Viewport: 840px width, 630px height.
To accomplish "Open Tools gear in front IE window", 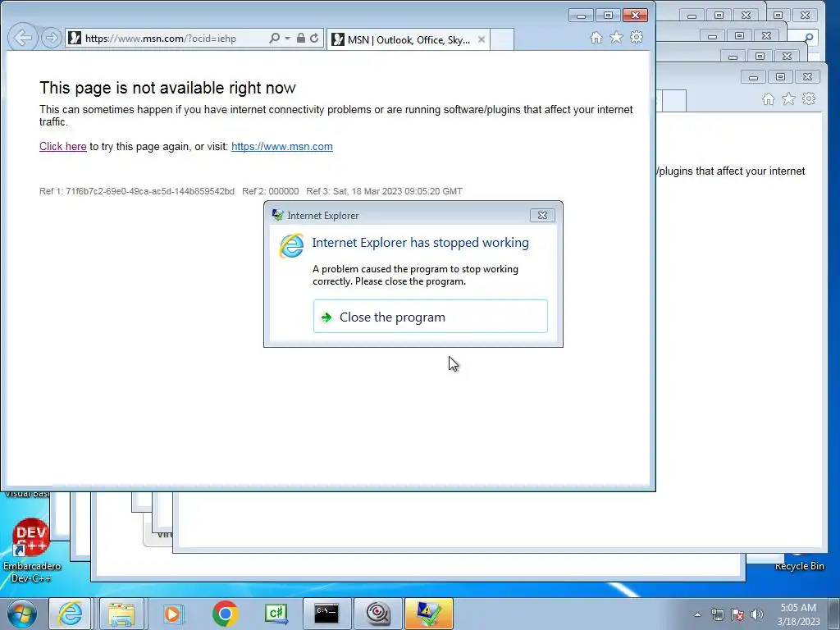I will [637, 38].
